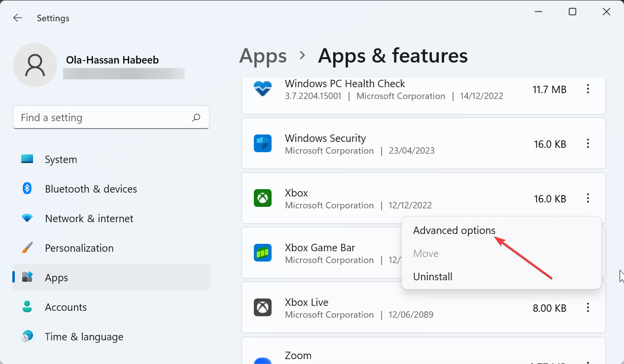Screen dimensions: 624x364
Task: Click the Time & language globe icon
Action: click(x=27, y=336)
